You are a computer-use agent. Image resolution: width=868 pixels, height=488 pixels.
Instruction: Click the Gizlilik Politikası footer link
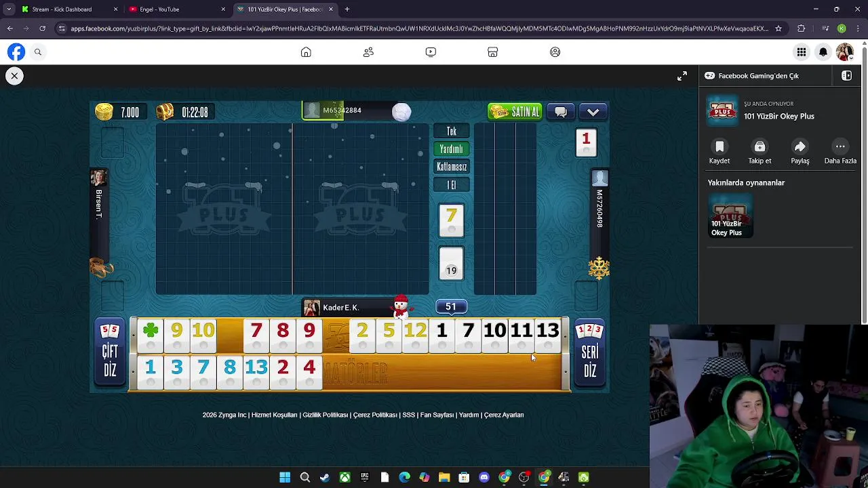coord(325,415)
